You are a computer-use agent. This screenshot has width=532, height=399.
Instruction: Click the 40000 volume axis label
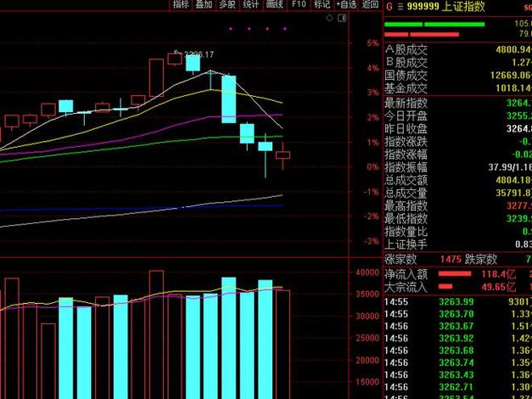coord(367,273)
